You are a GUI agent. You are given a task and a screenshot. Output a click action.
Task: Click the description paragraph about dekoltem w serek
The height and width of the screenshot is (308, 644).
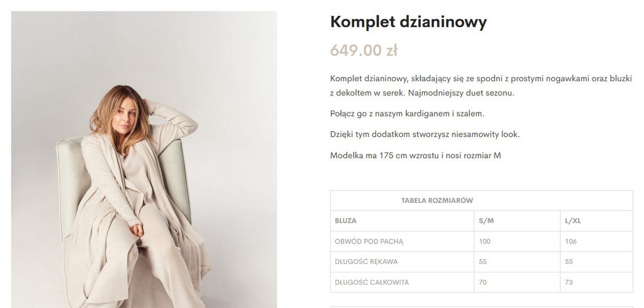tap(481, 85)
